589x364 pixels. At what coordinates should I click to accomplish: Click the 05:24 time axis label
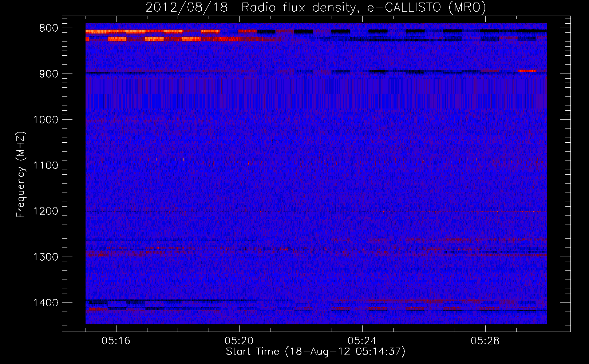click(x=362, y=341)
